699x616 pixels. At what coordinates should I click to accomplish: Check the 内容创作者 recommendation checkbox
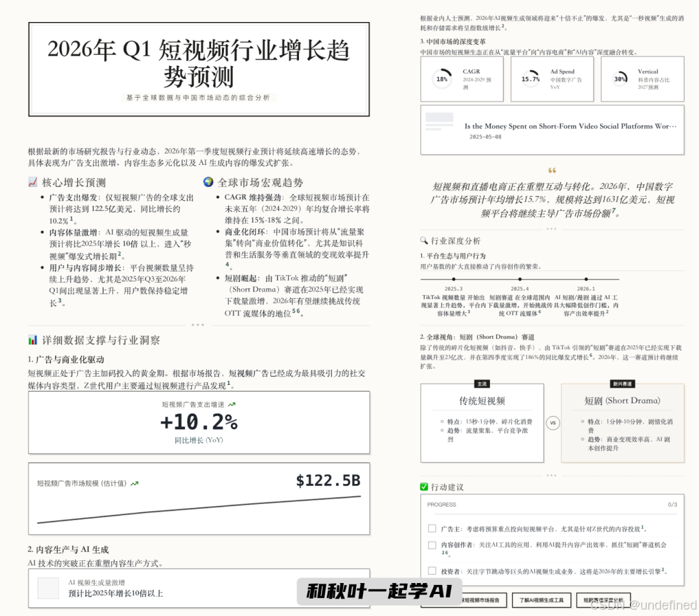click(432, 545)
